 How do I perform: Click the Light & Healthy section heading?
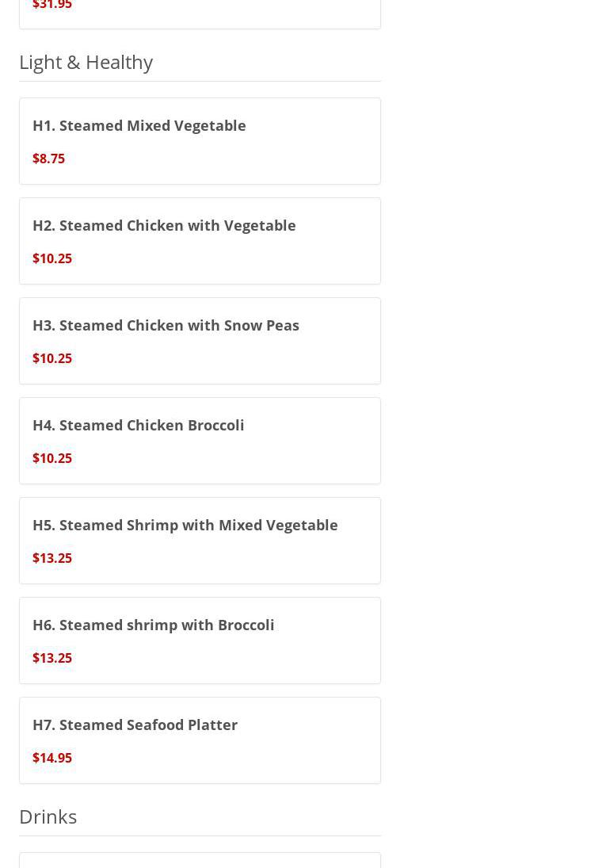pos(86,62)
